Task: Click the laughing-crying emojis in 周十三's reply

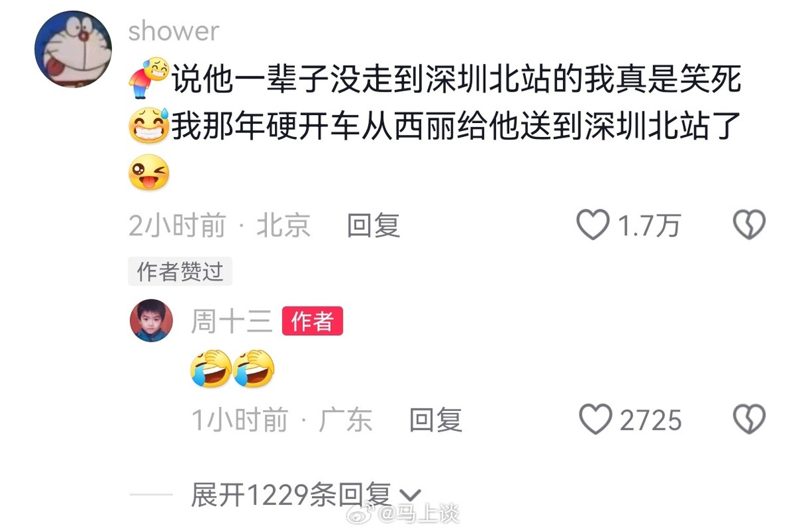Action: [232, 369]
